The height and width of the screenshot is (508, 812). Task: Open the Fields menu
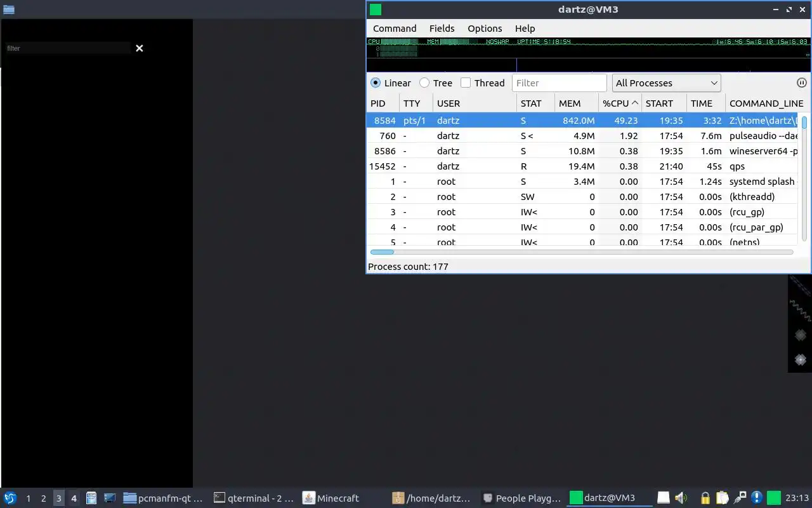[442, 29]
